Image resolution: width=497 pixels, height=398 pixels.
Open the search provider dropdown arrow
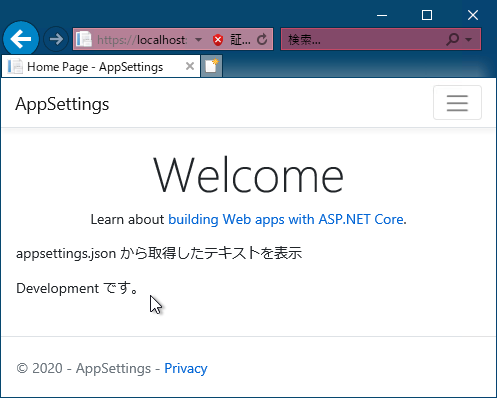(469, 40)
